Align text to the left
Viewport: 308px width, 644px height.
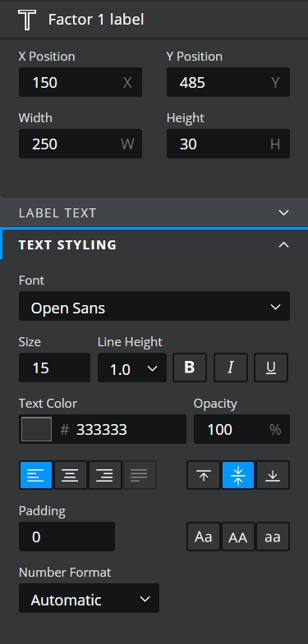(36, 475)
